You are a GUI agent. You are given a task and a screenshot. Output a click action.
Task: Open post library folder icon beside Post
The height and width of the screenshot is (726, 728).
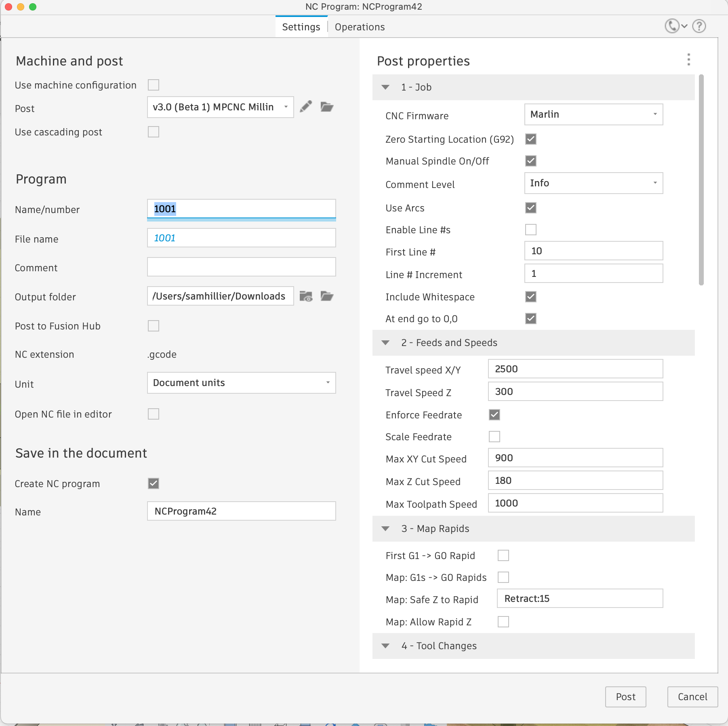point(327,107)
